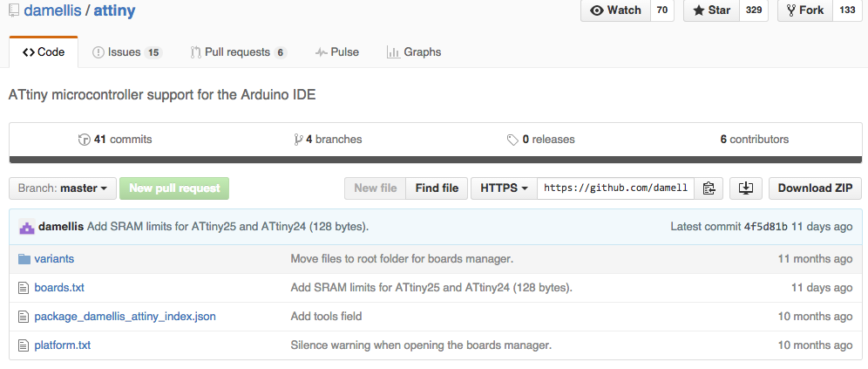Open package_damellis_attiny_index.json file
The width and height of the screenshot is (868, 369).
tap(125, 317)
